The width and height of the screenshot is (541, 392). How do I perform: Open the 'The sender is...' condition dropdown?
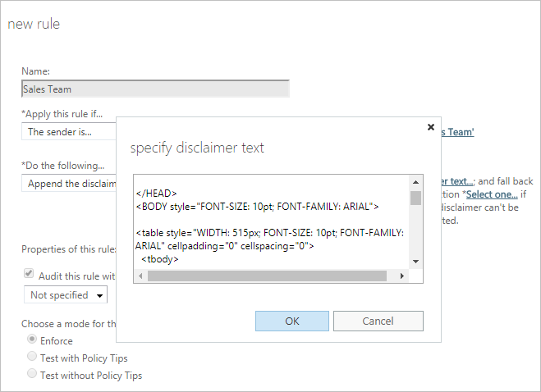coord(69,132)
